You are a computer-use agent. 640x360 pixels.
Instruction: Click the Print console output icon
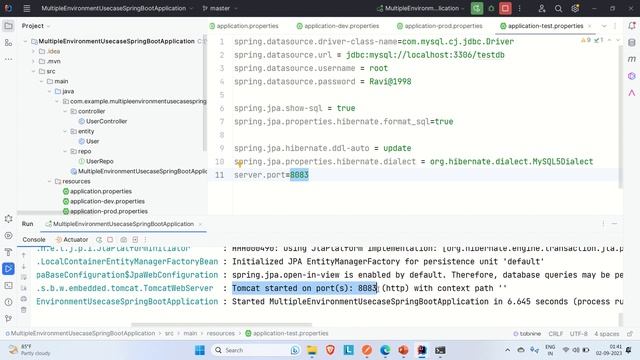(24, 299)
